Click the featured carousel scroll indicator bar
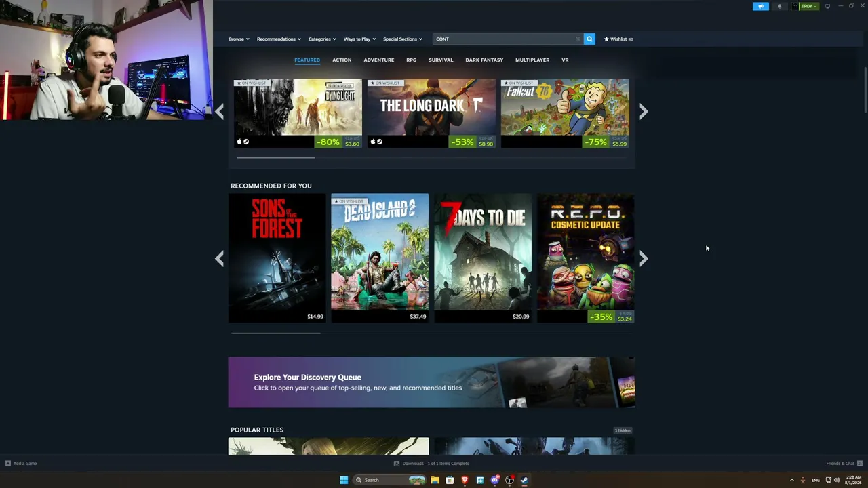The height and width of the screenshot is (488, 868). point(275,158)
